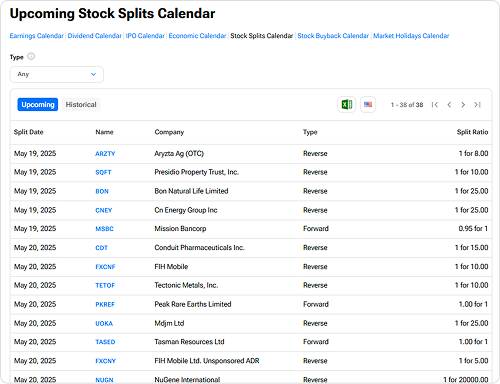This screenshot has width=500, height=384.
Task: Open the Dividend Calendar link
Action: [x=95, y=36]
